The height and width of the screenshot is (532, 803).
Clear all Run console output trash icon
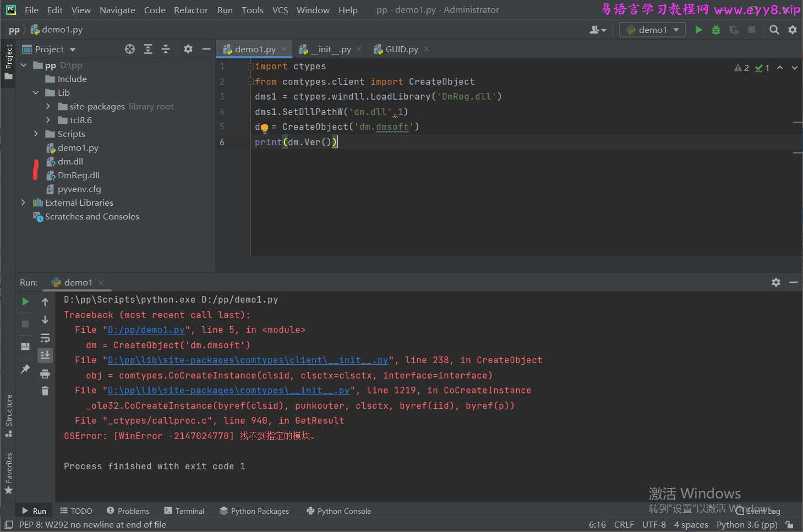pos(45,391)
